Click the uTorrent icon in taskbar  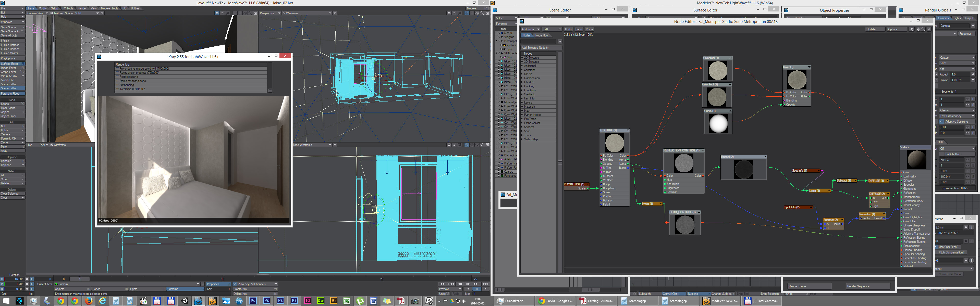[360, 301]
